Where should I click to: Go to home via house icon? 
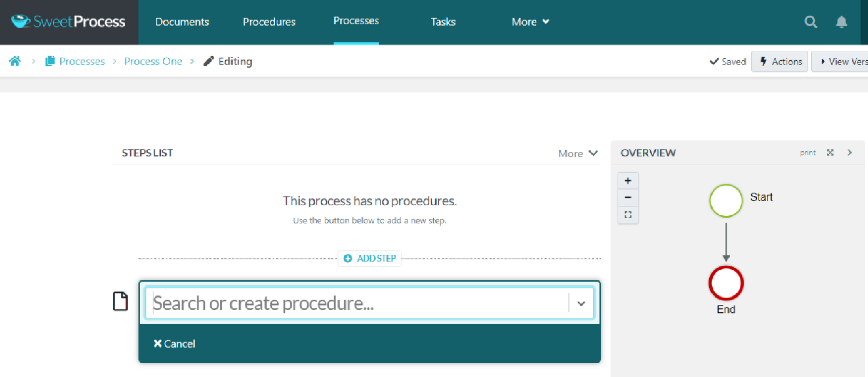[15, 61]
